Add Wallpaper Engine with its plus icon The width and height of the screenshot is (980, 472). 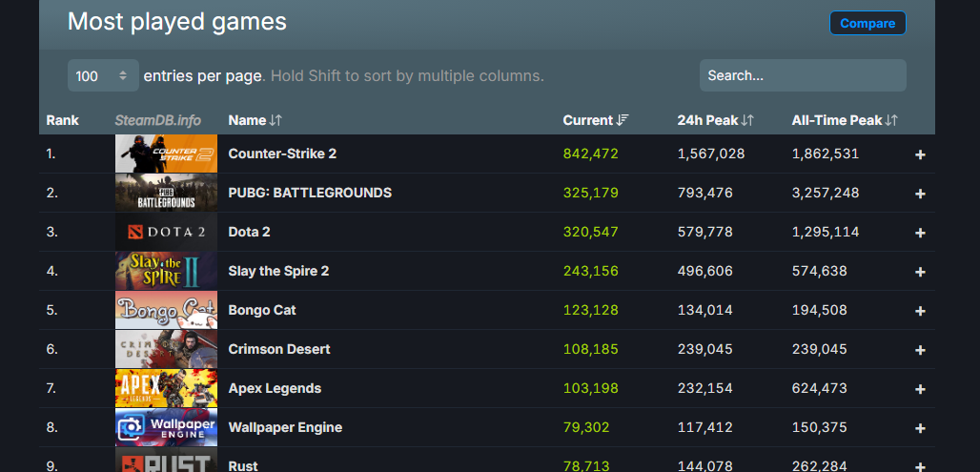pyautogui.click(x=920, y=428)
